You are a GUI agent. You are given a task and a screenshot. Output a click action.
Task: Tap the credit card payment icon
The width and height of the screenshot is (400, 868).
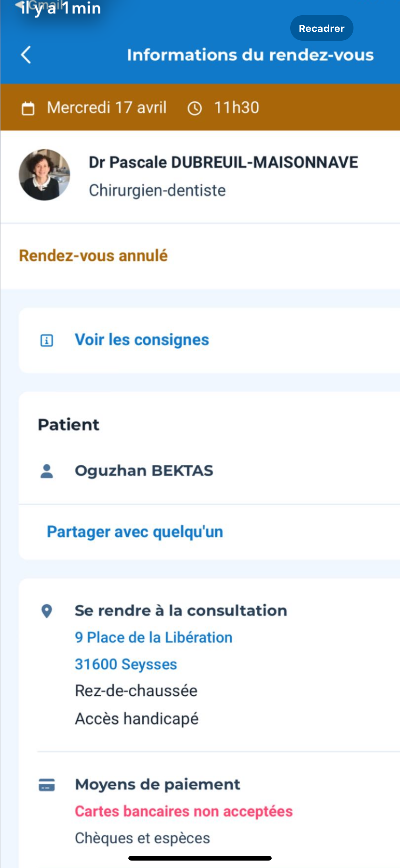coord(47,785)
